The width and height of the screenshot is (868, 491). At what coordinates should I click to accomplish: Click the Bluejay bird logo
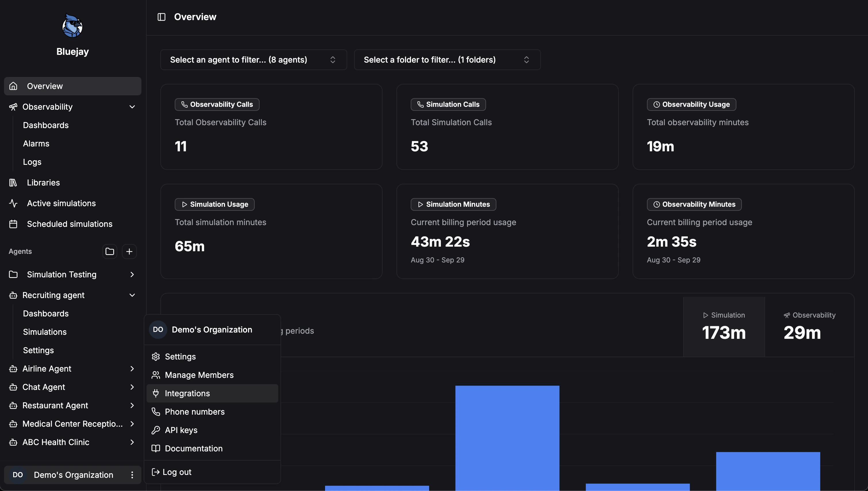pyautogui.click(x=72, y=26)
